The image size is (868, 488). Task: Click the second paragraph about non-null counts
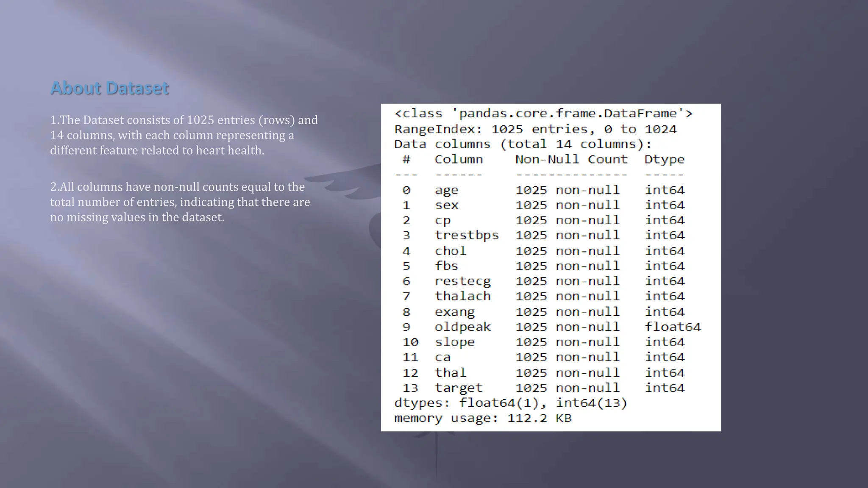coord(180,202)
